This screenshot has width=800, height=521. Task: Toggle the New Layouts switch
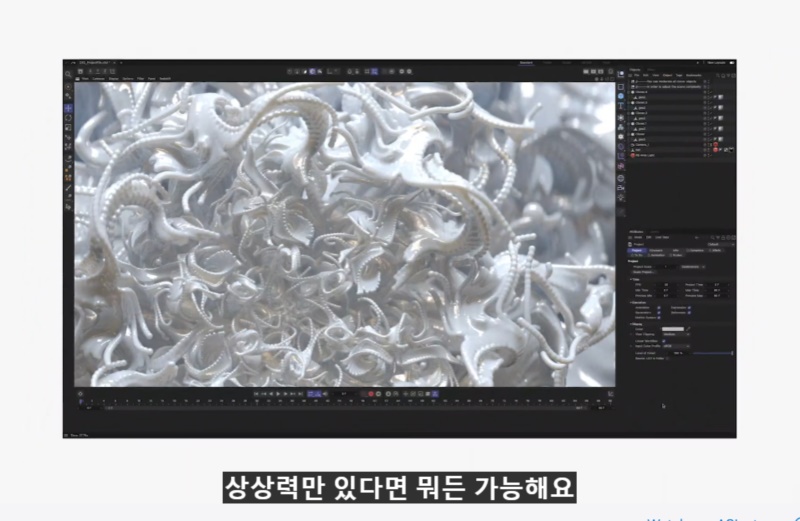(x=732, y=63)
